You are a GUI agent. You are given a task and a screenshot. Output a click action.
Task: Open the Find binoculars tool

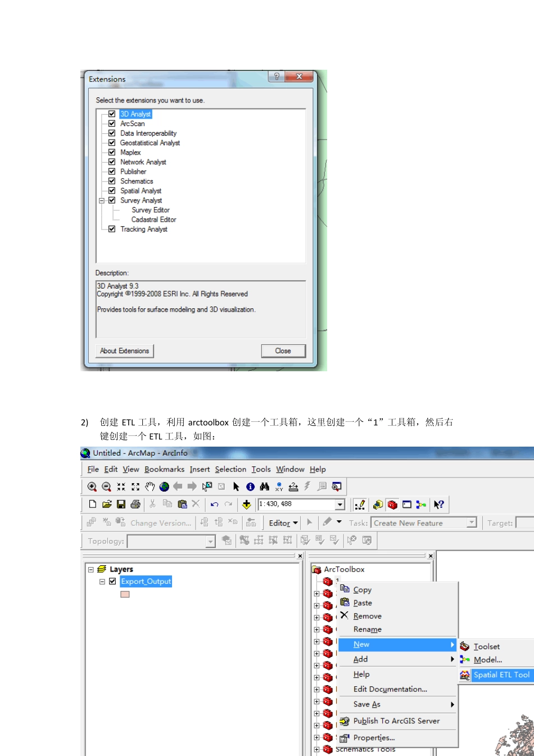265,487
